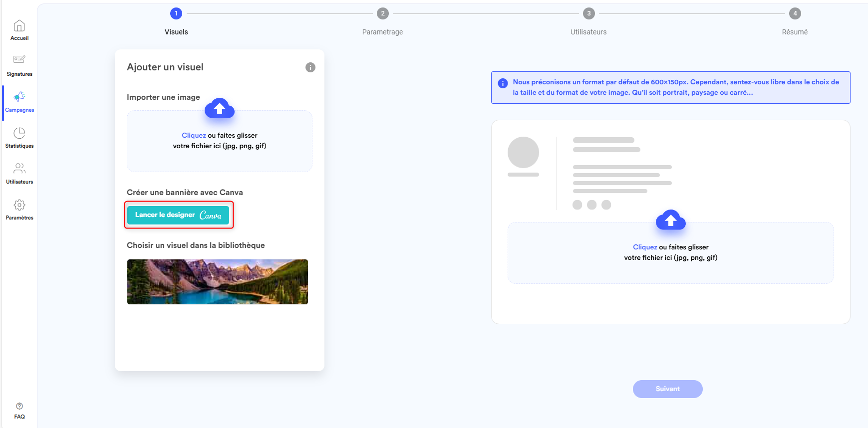The image size is (868, 428).
Task: Jump to step 3 Utilisateurs
Action: [x=588, y=13]
